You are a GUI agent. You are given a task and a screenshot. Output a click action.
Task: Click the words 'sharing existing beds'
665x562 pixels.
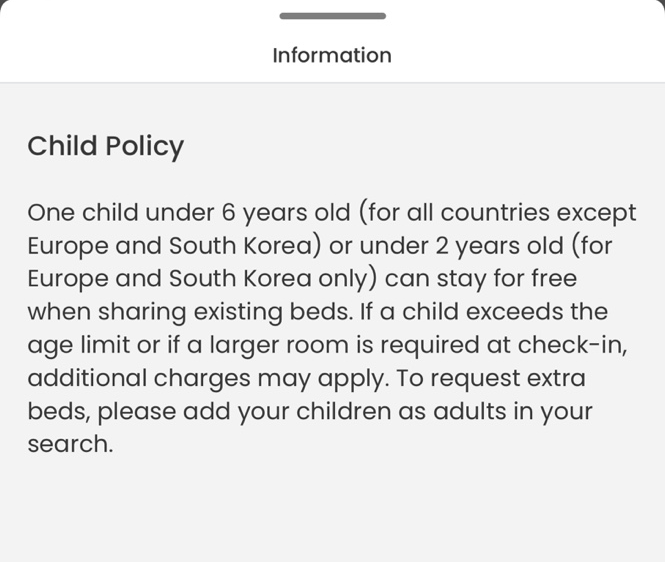click(226, 312)
